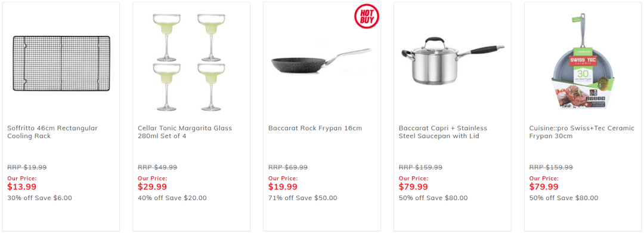Click the $13.99 price on cooling rack
This screenshot has width=644, height=233.
(22, 187)
